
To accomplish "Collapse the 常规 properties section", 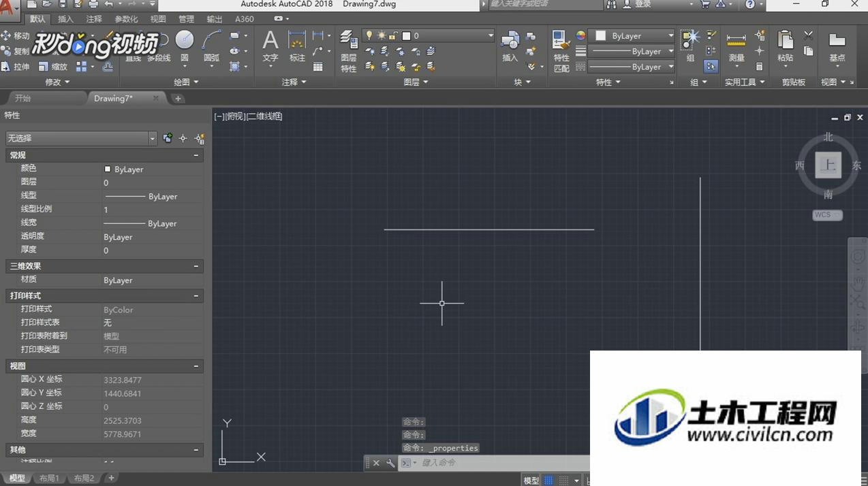I will [x=196, y=155].
